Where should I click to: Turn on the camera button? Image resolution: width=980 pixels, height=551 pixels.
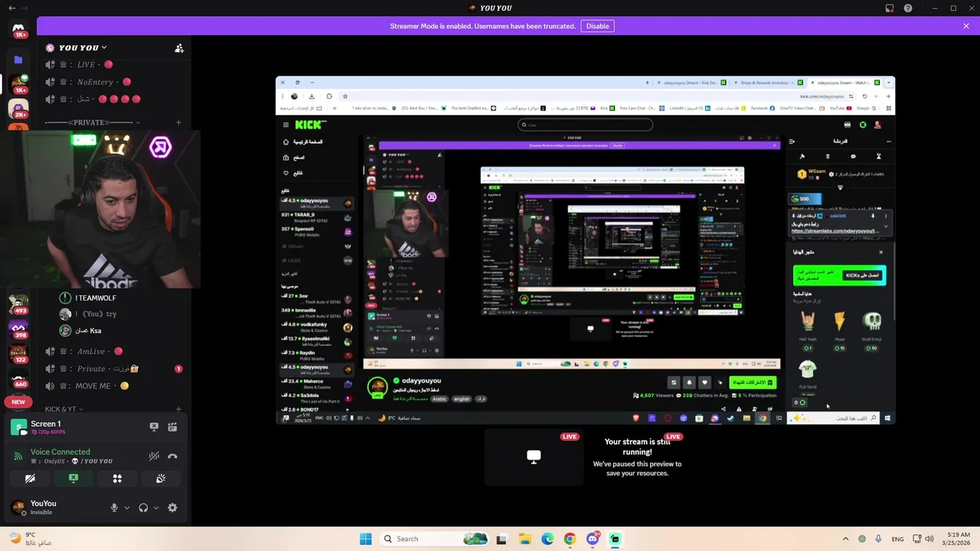(x=30, y=478)
